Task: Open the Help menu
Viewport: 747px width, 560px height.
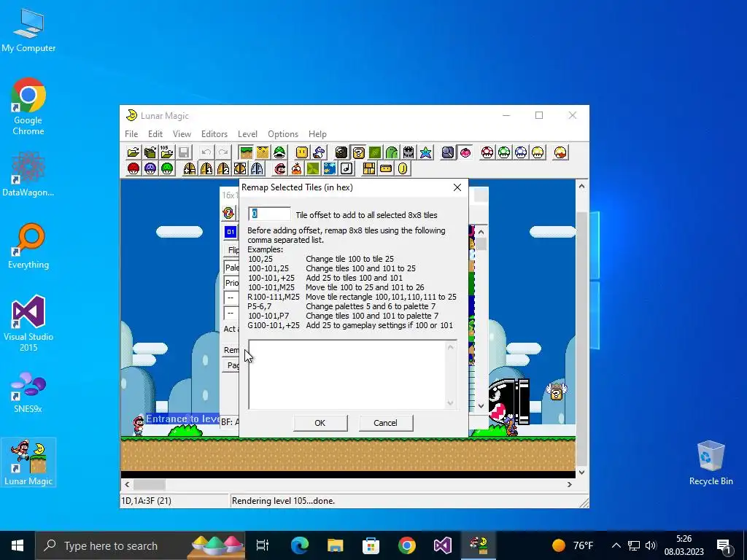Action: pyautogui.click(x=317, y=134)
